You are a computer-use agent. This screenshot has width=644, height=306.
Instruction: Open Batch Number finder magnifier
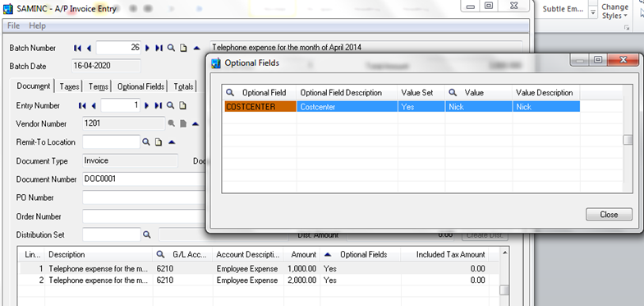pos(171,48)
